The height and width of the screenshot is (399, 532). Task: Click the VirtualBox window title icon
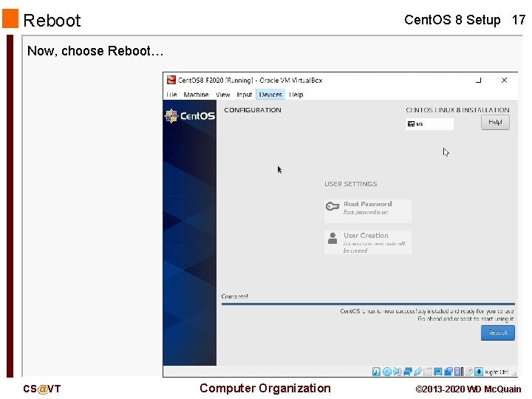pyautogui.click(x=171, y=80)
